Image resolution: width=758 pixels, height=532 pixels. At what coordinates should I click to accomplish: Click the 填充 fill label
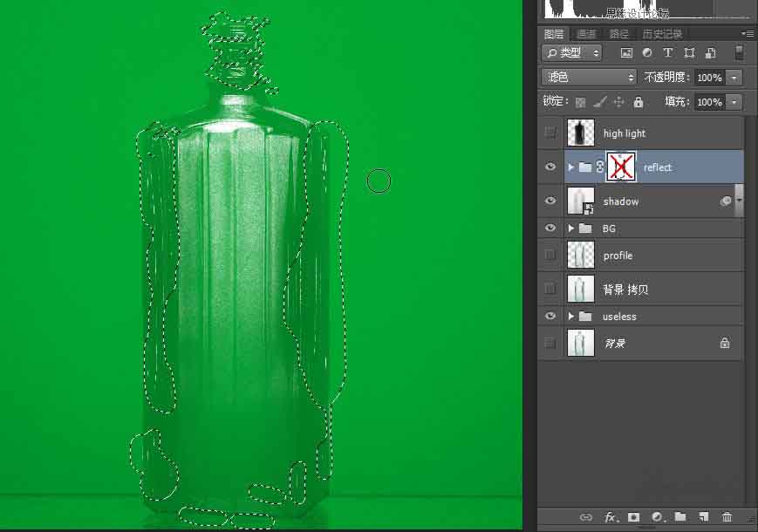coord(677,101)
